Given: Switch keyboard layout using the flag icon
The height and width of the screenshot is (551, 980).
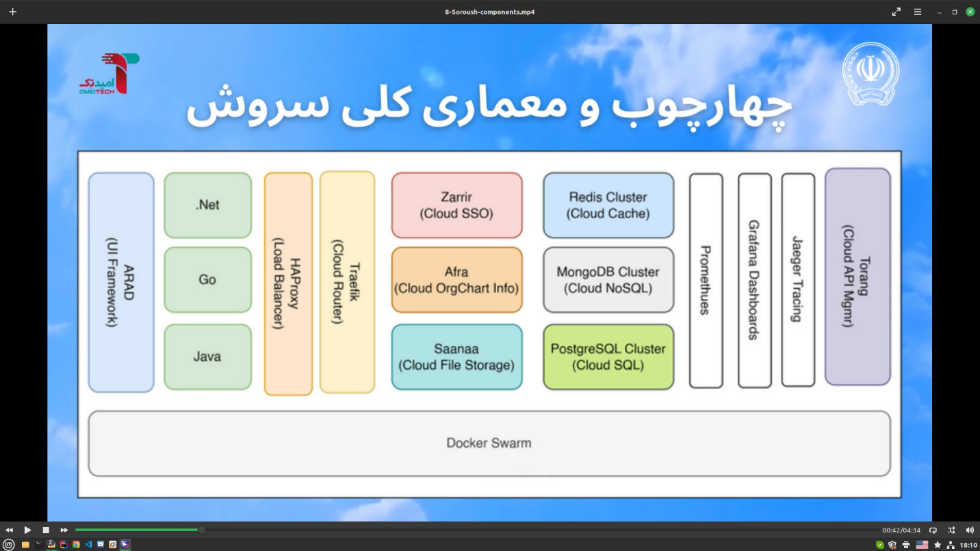Looking at the screenshot, I should [922, 545].
